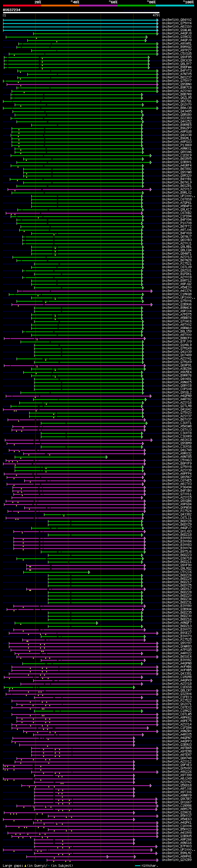The image size is (197, 868).
Task: Click label UniRef100_B7FH03
Action: [x=177, y=846]
